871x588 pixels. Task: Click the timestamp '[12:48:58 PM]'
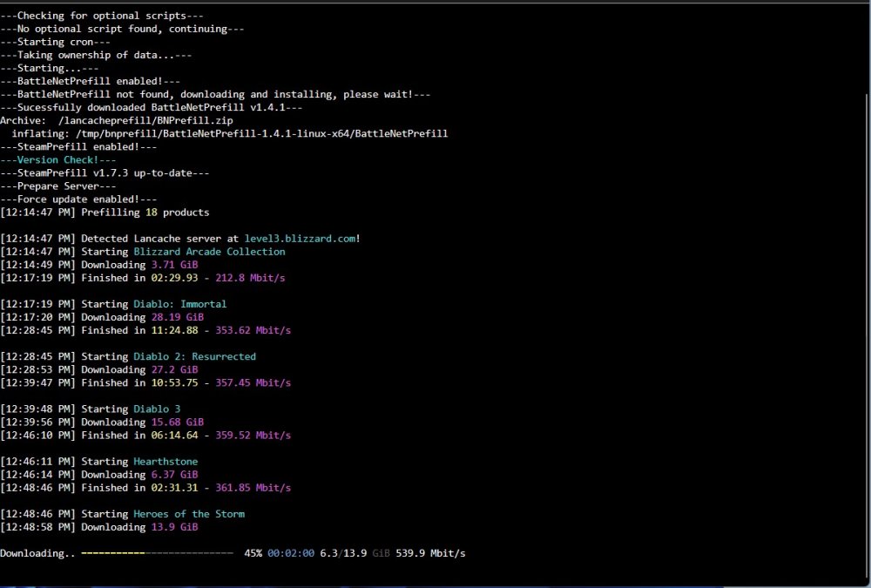pos(37,527)
